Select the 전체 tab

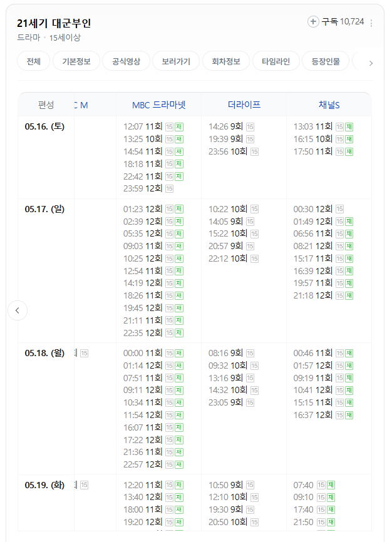point(34,61)
